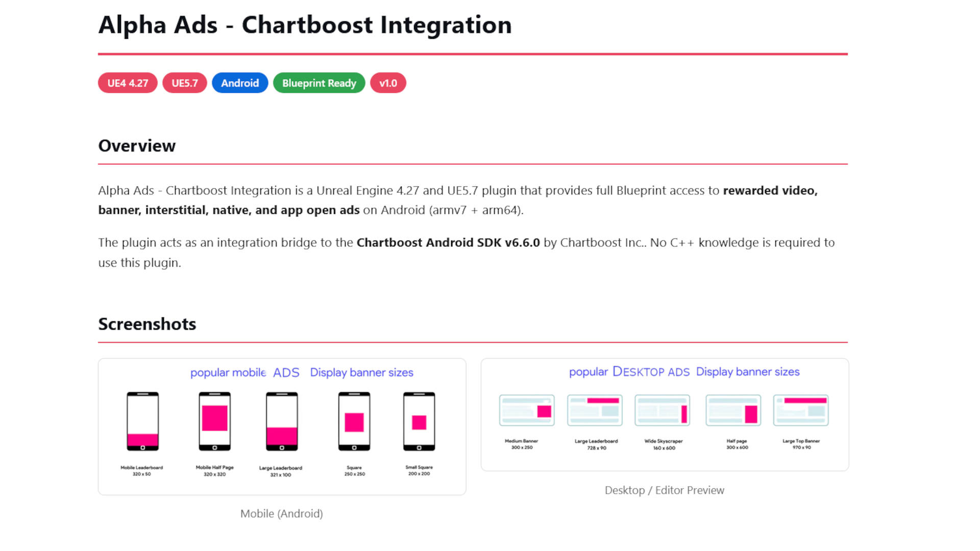The height and width of the screenshot is (551, 980).
Task: Click the Wide Skyscraper 160 x 600 layout icon
Action: (663, 410)
